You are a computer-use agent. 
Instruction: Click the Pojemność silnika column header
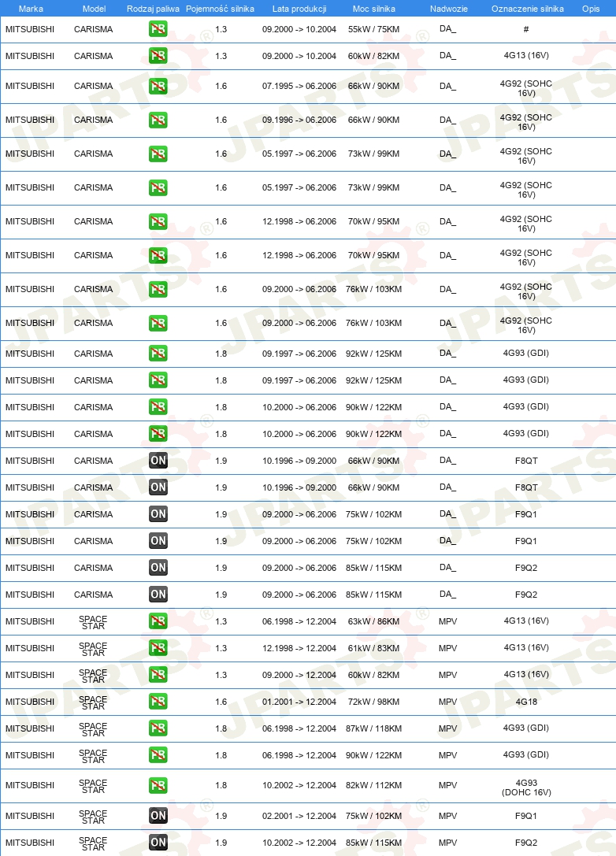[x=220, y=9]
